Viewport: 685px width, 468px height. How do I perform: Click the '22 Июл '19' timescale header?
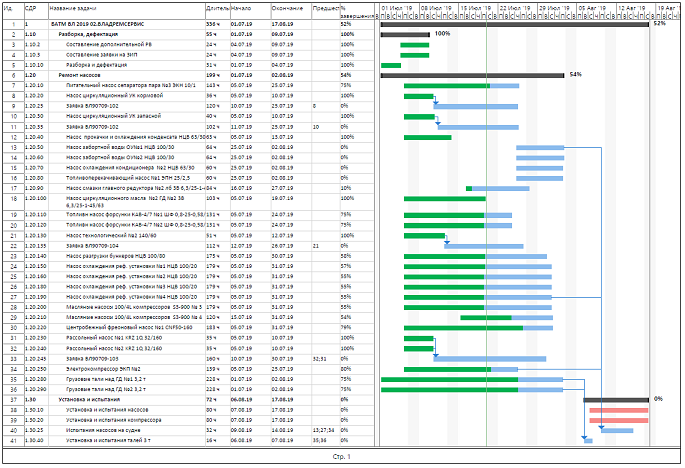[515, 8]
